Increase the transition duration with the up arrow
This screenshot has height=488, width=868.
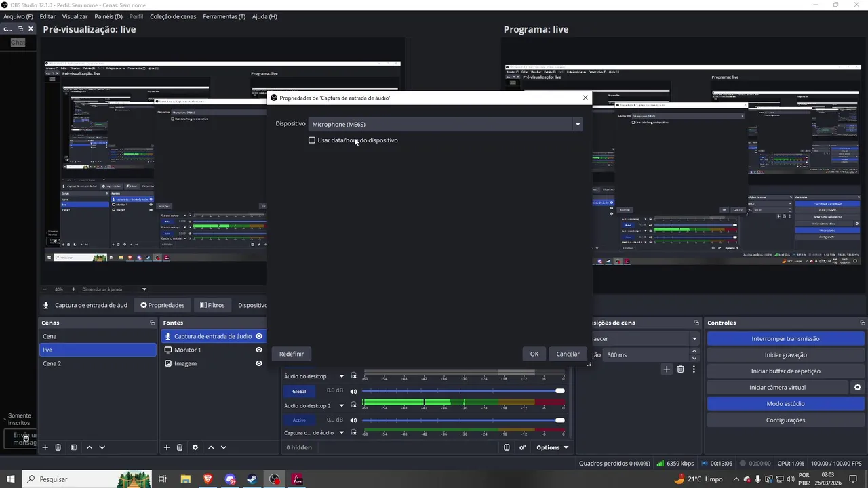694,351
